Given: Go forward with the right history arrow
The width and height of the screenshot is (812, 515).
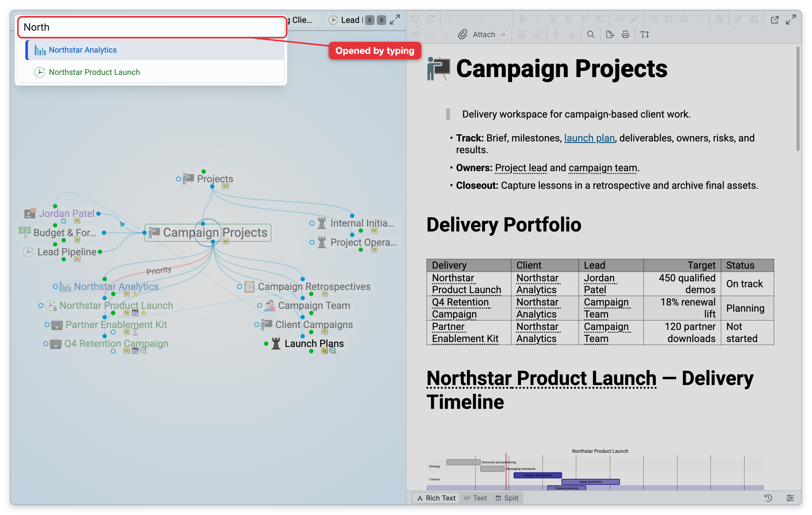Looking at the screenshot, I should 381,20.
